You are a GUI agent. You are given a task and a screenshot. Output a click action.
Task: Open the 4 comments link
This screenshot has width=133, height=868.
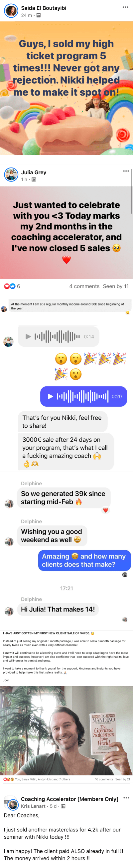point(84,286)
